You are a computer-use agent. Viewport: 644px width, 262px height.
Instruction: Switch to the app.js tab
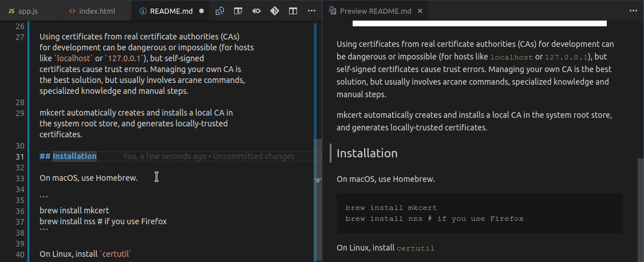point(30,11)
